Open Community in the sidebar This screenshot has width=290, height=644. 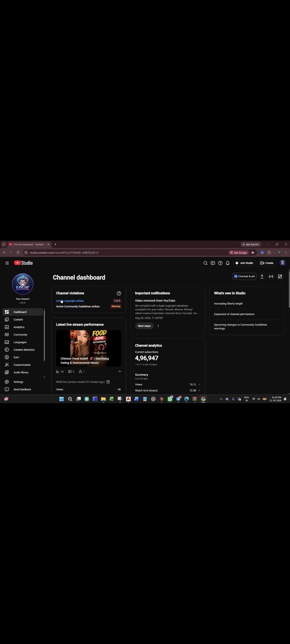point(23,335)
